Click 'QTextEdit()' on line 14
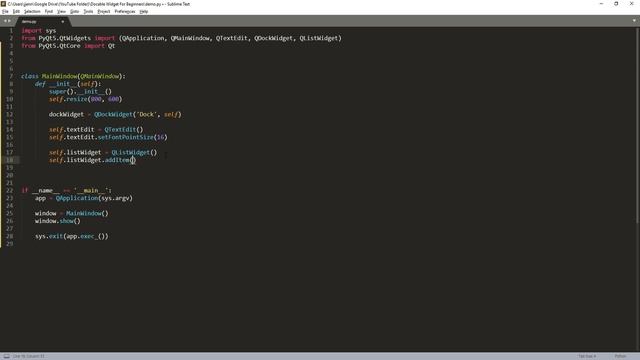 (124, 129)
